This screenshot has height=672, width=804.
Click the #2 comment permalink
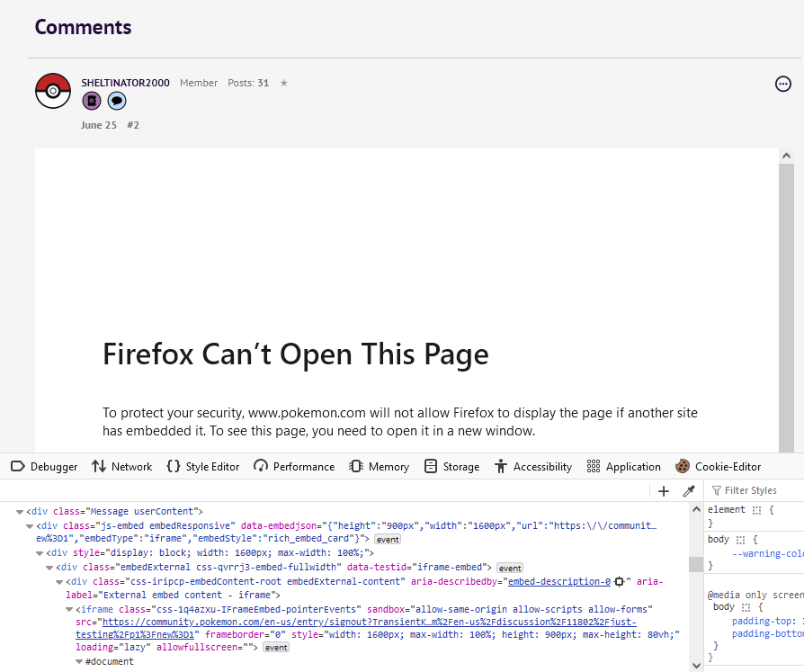(133, 125)
